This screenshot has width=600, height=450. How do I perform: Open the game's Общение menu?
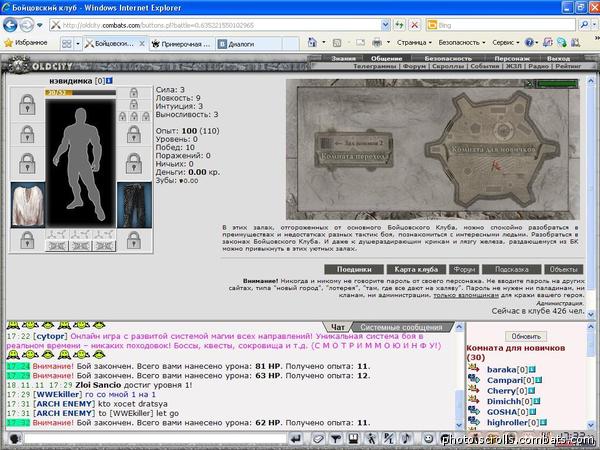point(386,59)
